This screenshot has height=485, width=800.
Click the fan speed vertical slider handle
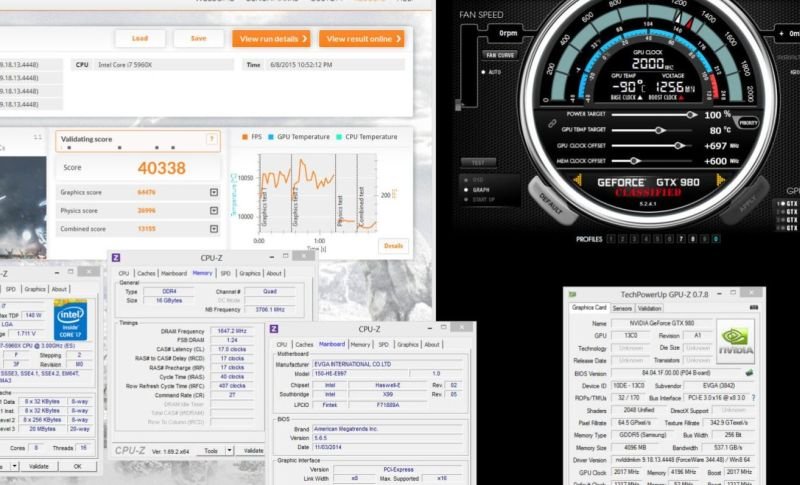458,106
